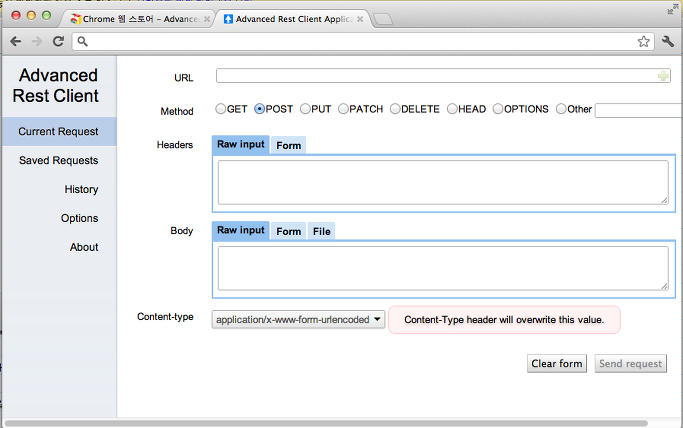Screen dimensions: 683x428
Task: Open the Content-type dropdown
Action: click(x=298, y=320)
